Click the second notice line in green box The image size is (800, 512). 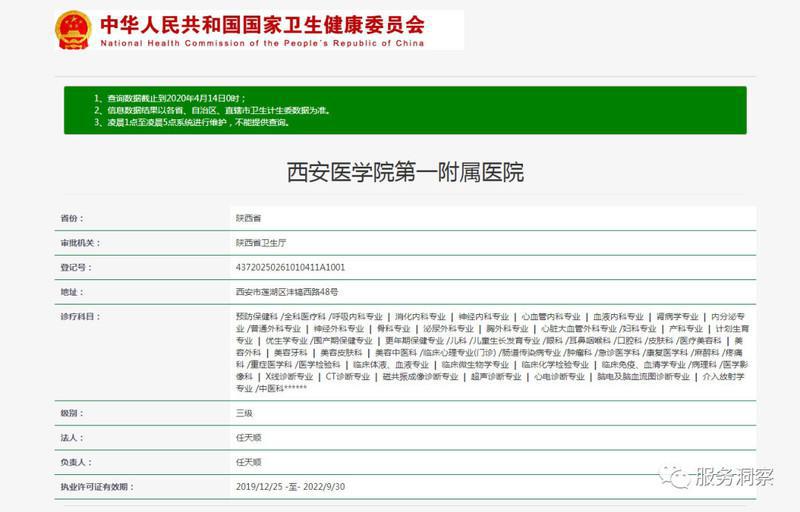[212, 110]
